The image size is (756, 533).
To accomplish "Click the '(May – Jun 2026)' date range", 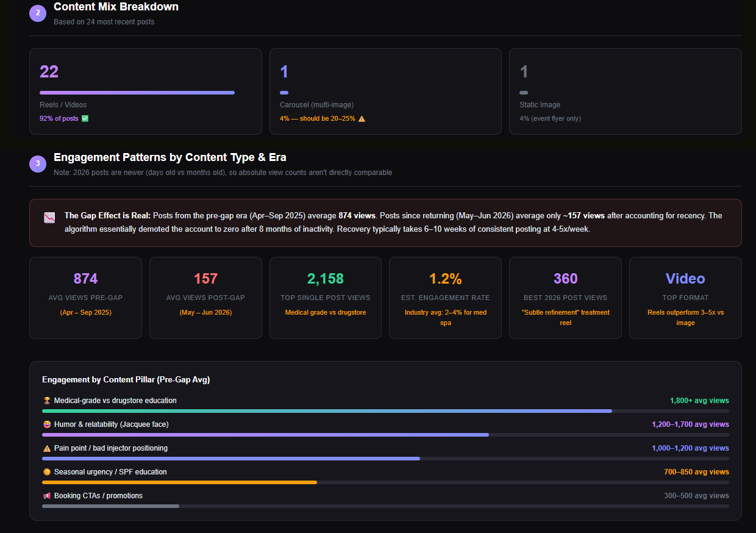I will pos(205,312).
